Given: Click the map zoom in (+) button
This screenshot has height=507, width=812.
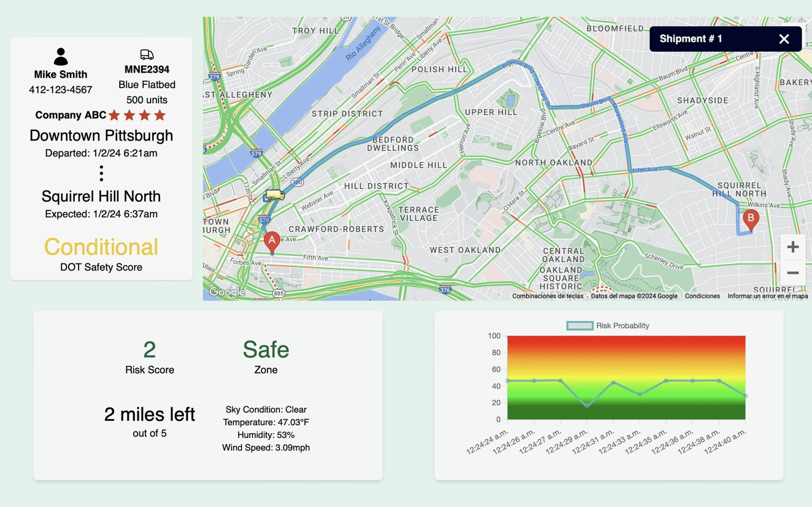Looking at the screenshot, I should (x=793, y=246).
